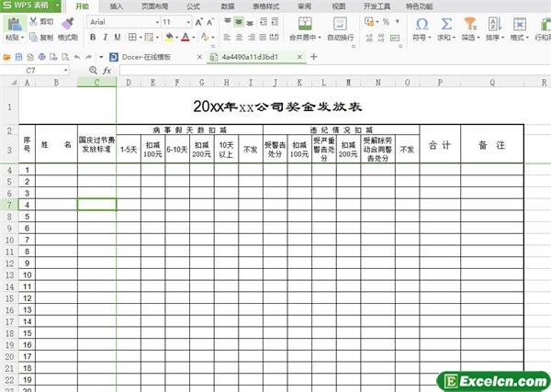Apply percent style format
The image size is (551, 392).
(386, 22)
